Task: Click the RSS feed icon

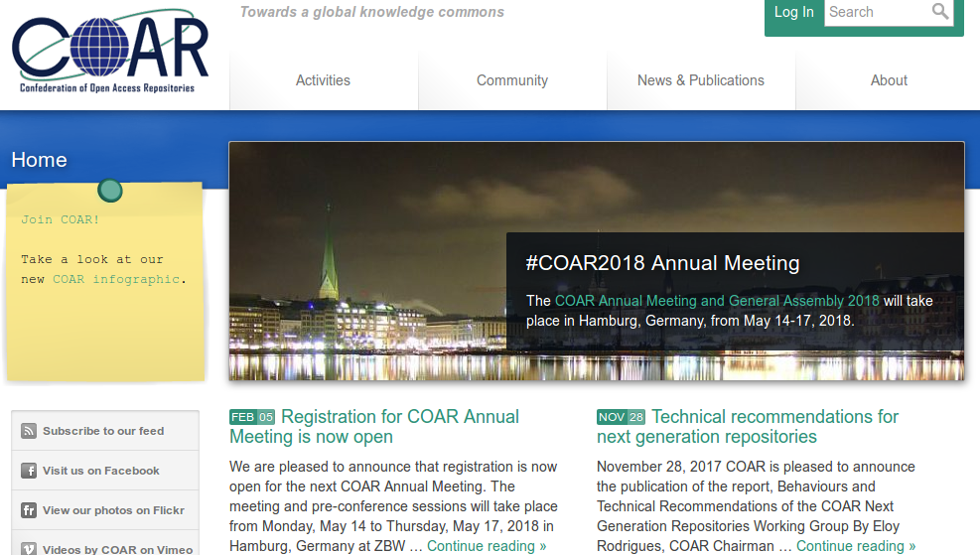Action: coord(29,431)
